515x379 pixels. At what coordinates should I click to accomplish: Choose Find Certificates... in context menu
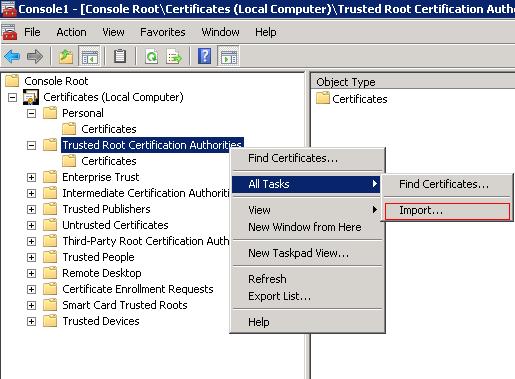[x=308, y=158]
